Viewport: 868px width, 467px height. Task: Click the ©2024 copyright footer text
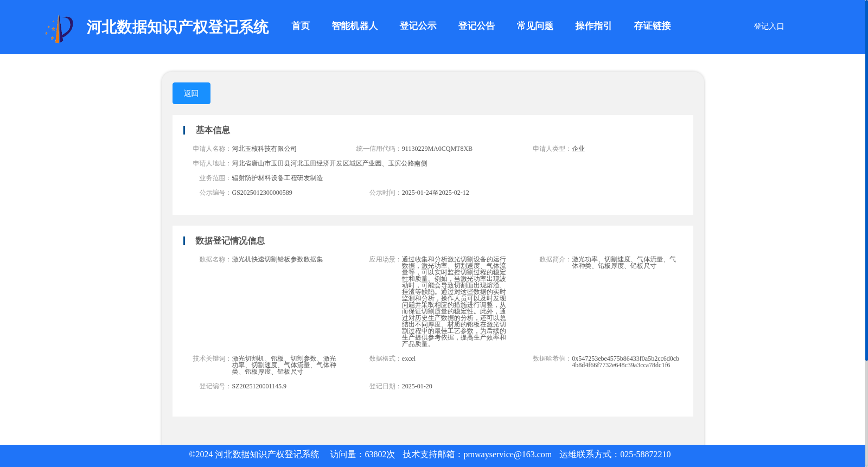coord(254,455)
